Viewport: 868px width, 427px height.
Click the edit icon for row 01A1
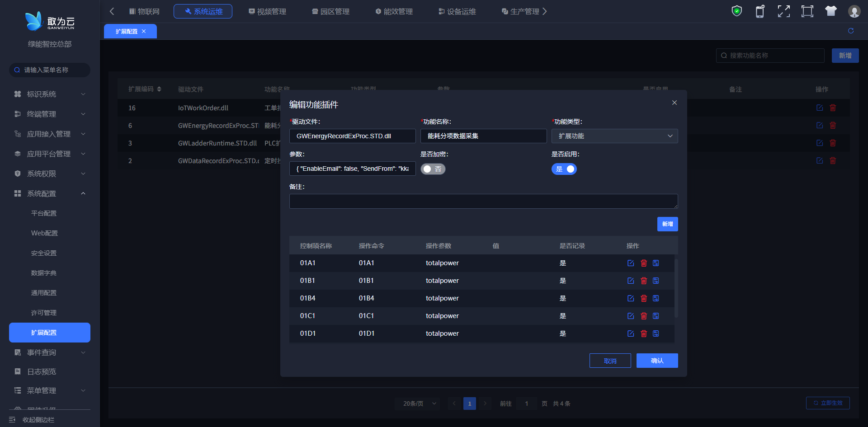pos(631,263)
